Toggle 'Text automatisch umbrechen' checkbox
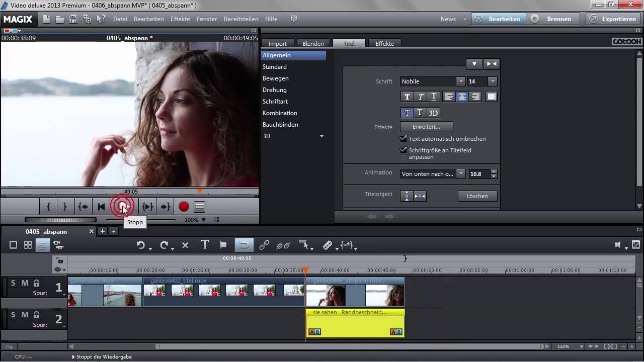Screen dimensions: 644x362 [404, 139]
